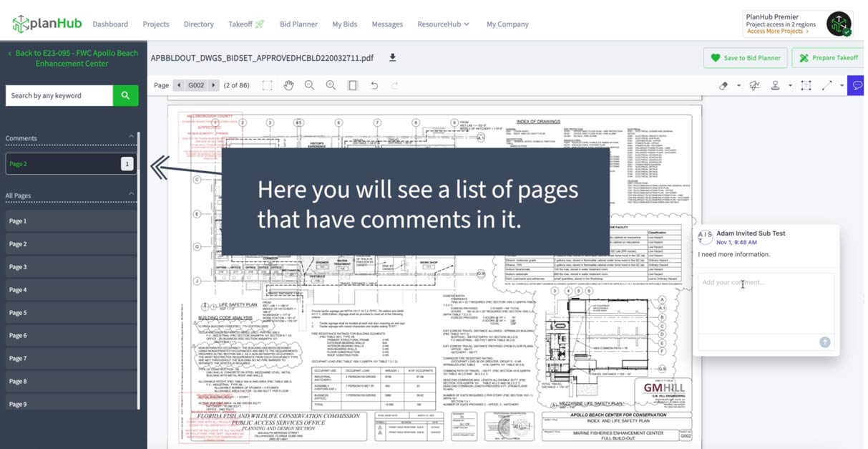Screen dimensions: 868x449
Task: Select the arrow annotation tool
Action: click(826, 85)
